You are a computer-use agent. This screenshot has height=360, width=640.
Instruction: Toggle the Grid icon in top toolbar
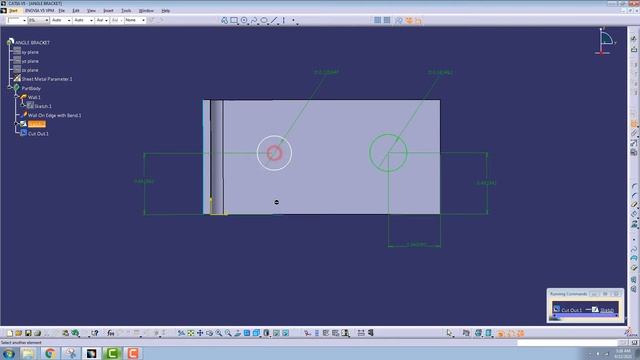pos(378,20)
